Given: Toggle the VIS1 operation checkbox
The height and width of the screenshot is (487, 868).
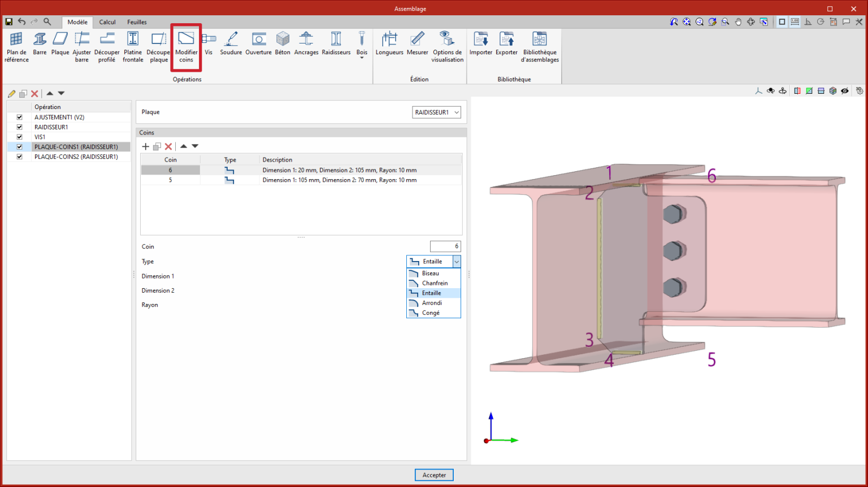Looking at the screenshot, I should click(20, 137).
